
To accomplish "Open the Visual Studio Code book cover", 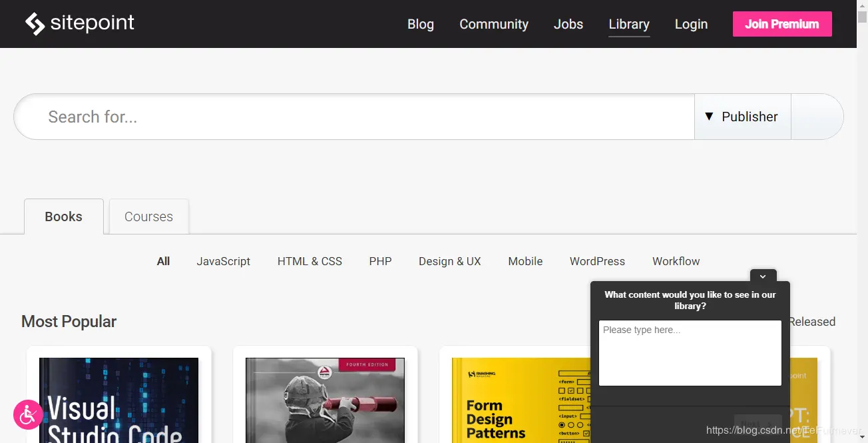I will click(x=118, y=400).
